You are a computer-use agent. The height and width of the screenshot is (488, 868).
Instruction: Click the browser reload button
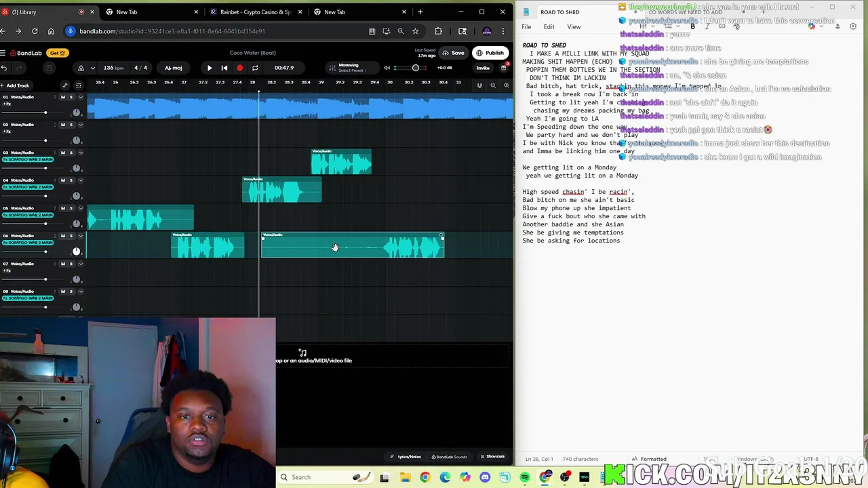(x=35, y=31)
